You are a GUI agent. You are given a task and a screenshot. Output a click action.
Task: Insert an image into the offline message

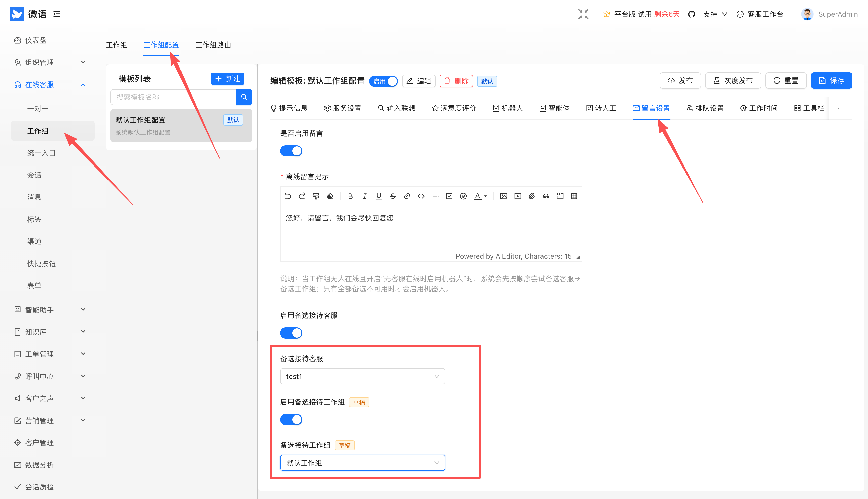pyautogui.click(x=503, y=196)
